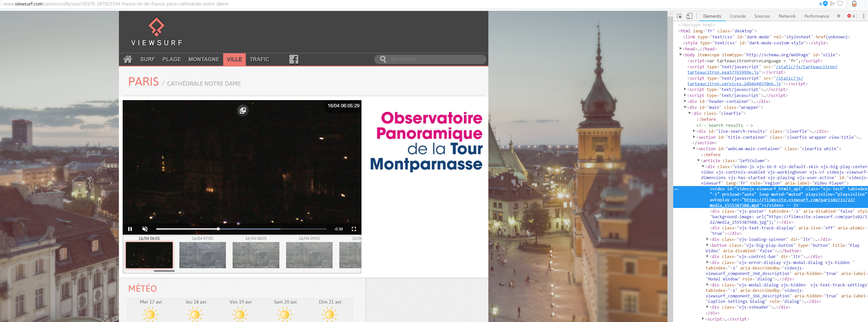
Task: Open the TRAFIC navigation menu item
Action: point(259,59)
